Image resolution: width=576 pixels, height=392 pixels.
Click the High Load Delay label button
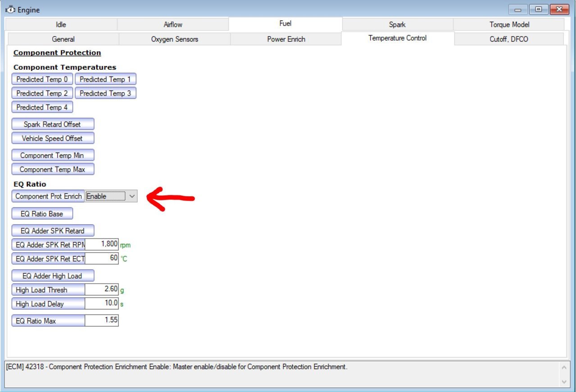pyautogui.click(x=48, y=304)
